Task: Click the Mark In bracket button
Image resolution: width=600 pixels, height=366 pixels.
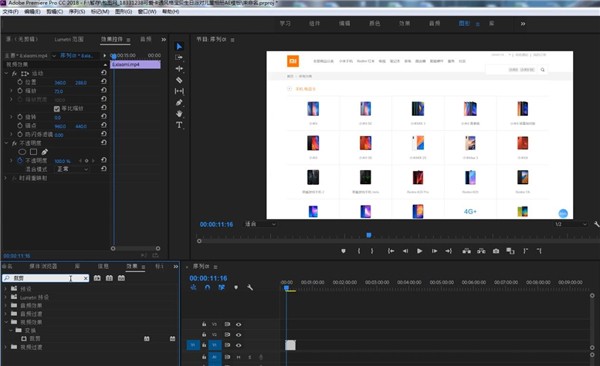Action: tap(359, 251)
